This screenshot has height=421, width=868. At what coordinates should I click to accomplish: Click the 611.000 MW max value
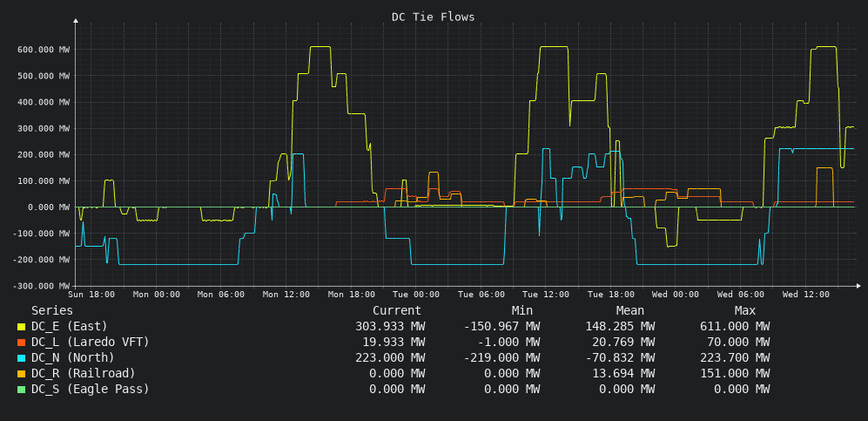point(735,326)
